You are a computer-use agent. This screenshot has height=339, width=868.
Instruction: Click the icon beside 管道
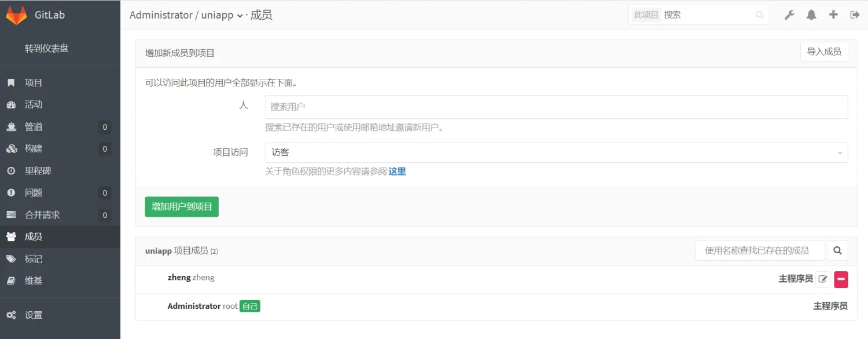[x=11, y=127]
